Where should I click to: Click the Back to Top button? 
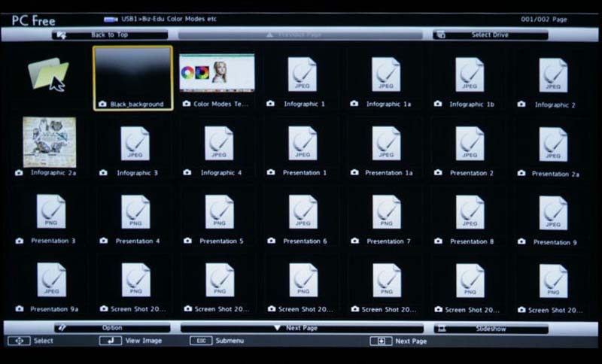click(110, 35)
